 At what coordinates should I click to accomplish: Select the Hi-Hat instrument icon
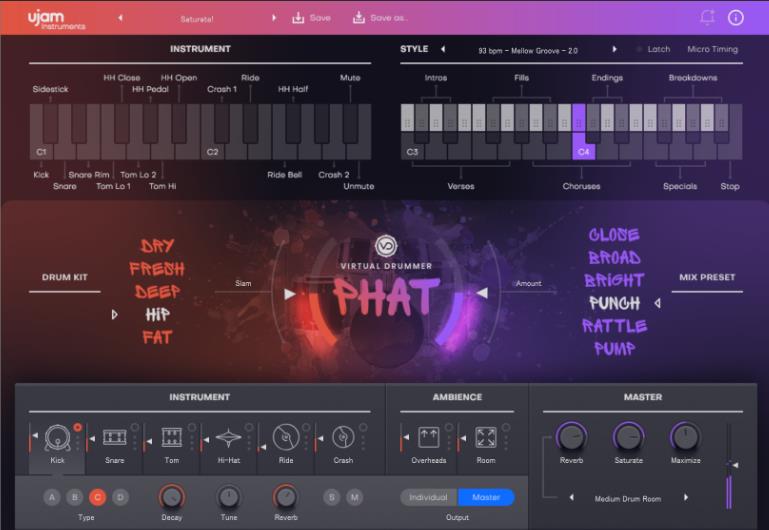tap(229, 438)
